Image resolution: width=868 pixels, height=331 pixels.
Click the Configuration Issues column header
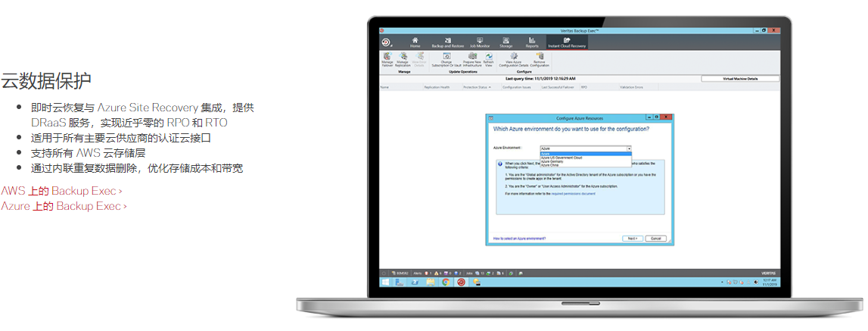pos(521,87)
